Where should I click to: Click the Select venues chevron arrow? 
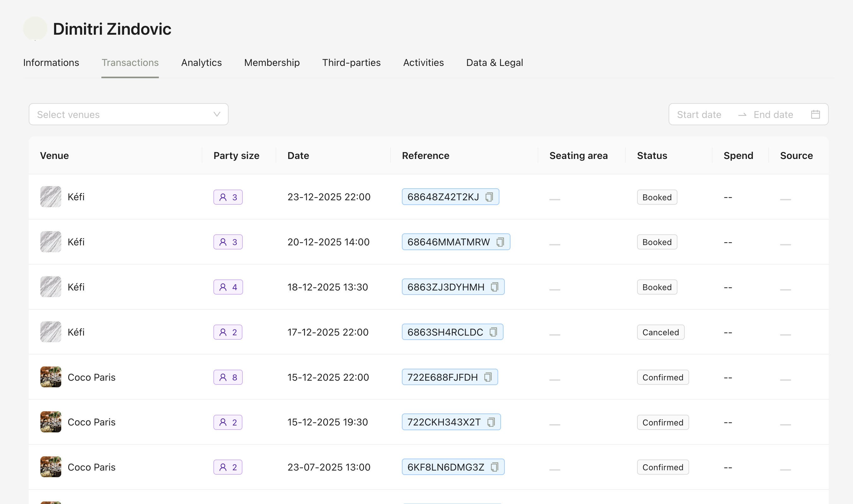tap(217, 114)
